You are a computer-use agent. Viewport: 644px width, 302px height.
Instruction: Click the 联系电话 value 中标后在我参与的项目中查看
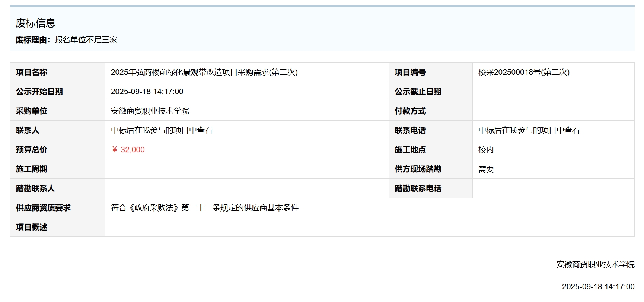(529, 130)
